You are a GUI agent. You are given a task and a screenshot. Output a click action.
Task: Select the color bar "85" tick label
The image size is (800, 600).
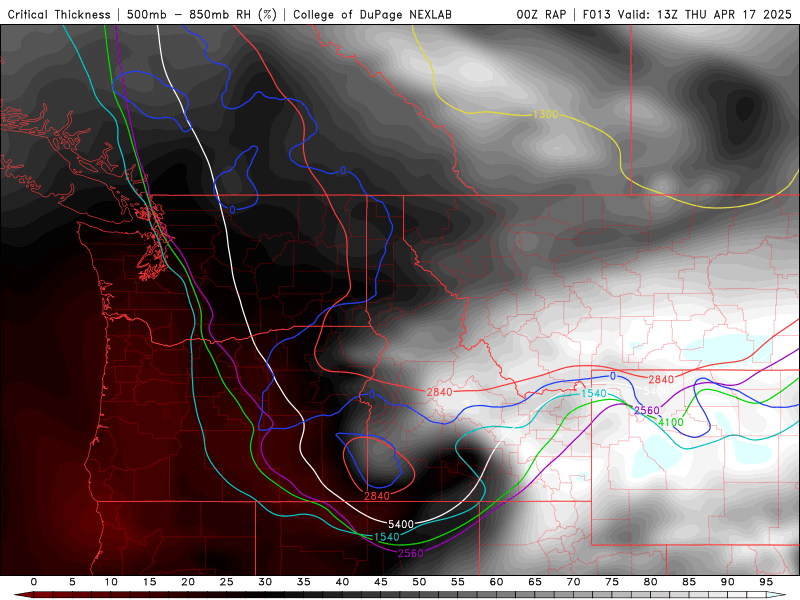(x=689, y=582)
